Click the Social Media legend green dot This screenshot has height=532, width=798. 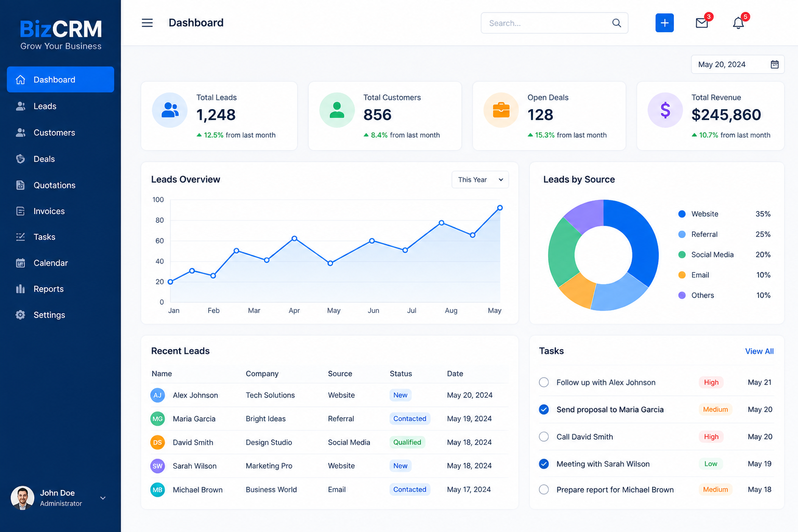682,255
